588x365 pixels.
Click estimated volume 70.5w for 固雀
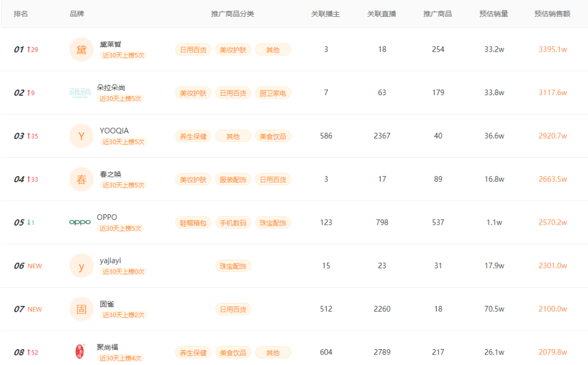(x=494, y=309)
